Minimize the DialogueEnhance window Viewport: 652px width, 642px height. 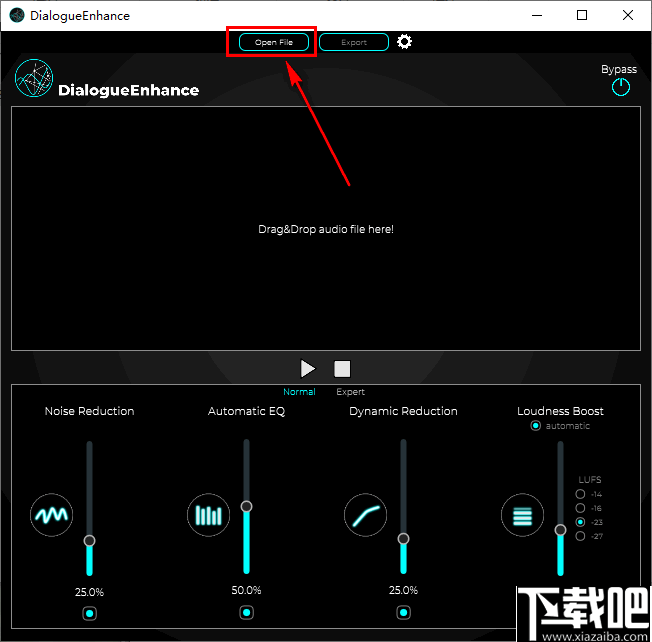point(537,15)
